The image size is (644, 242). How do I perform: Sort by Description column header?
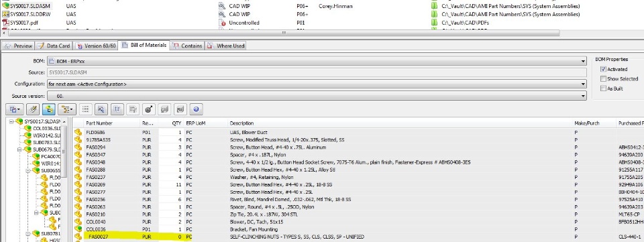[x=400, y=123]
